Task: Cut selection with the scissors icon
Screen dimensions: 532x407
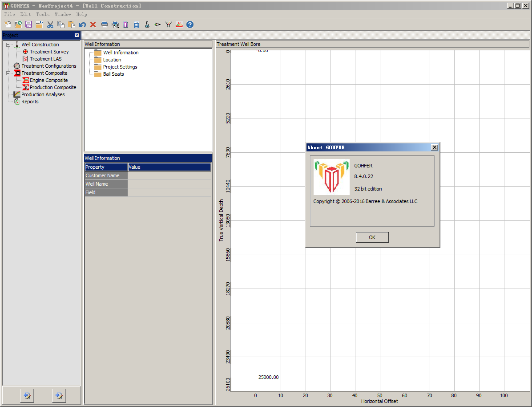Action: point(50,24)
